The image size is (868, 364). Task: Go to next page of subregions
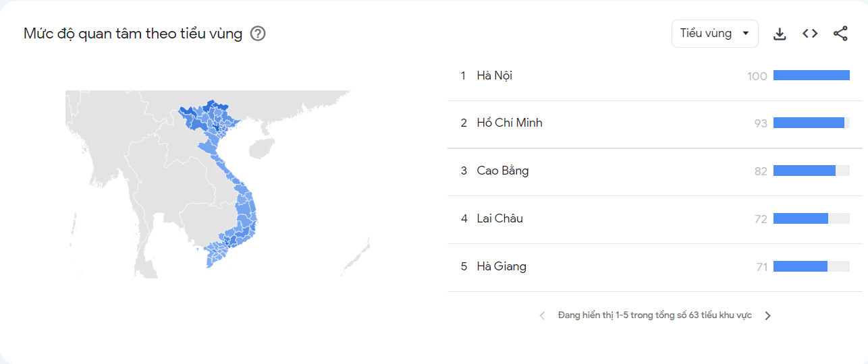[767, 315]
